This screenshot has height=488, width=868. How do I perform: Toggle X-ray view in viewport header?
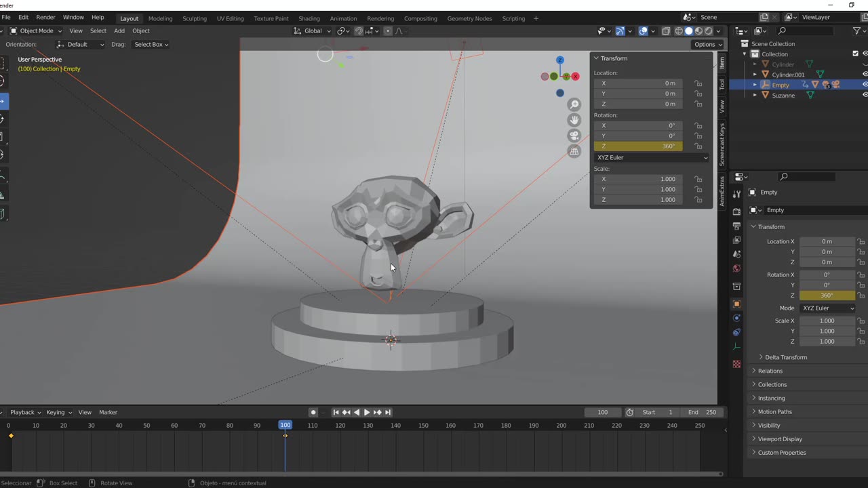(666, 30)
